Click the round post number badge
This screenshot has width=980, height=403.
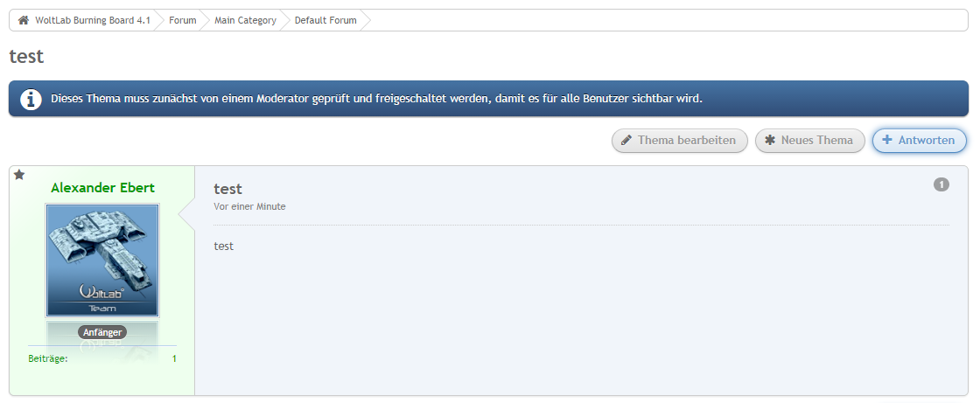click(941, 184)
